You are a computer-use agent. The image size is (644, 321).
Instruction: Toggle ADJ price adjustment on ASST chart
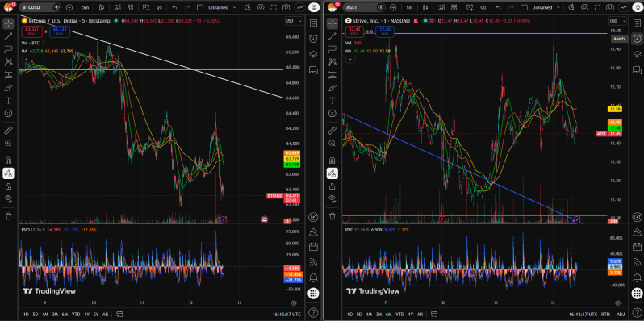[620, 314]
